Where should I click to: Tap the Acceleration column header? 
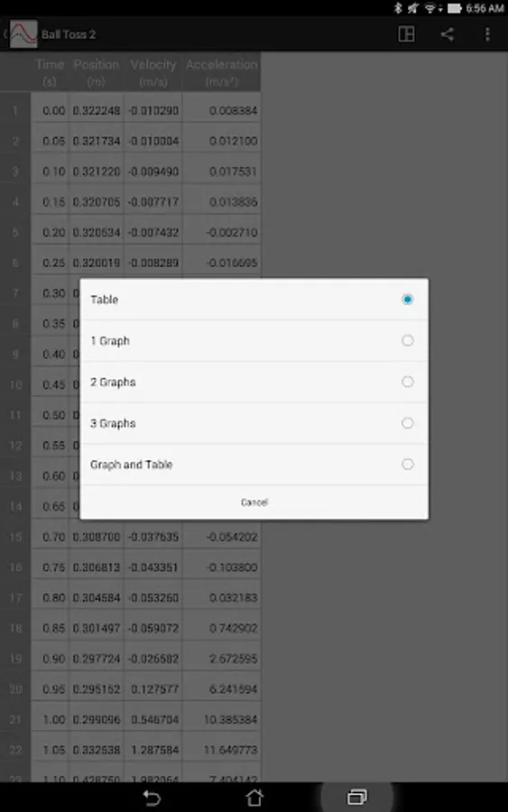coord(222,72)
